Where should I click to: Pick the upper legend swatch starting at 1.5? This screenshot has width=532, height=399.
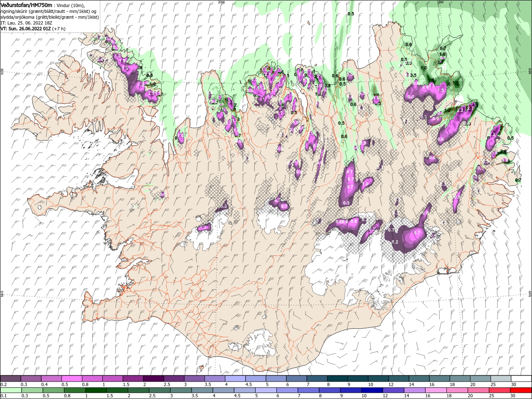[133, 379]
